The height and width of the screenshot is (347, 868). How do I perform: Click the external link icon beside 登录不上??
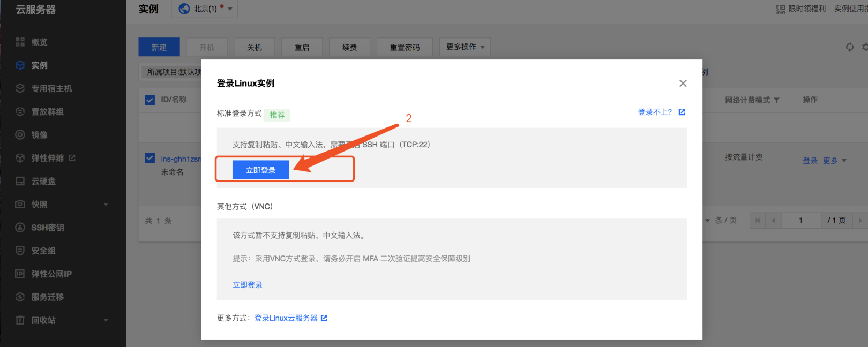(x=682, y=112)
